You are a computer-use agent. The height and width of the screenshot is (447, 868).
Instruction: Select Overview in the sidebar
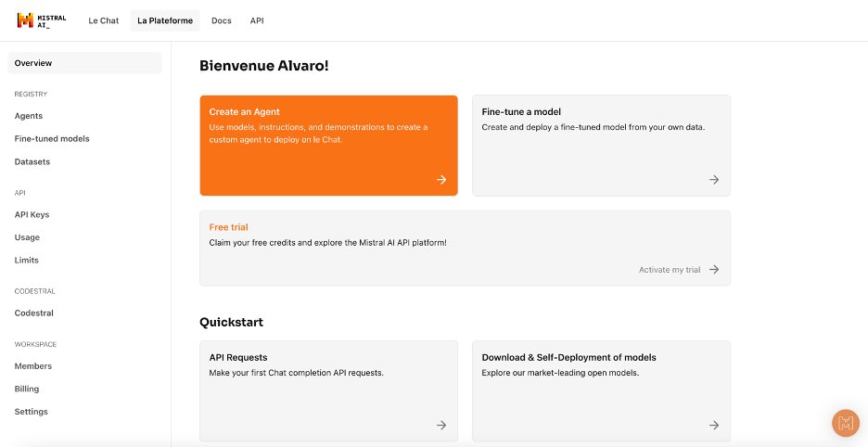coord(84,63)
